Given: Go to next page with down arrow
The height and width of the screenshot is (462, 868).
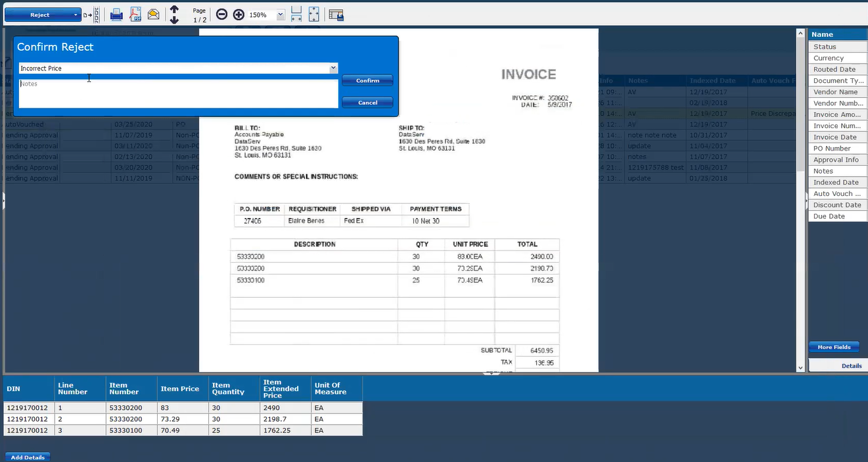Looking at the screenshot, I should pos(174,20).
